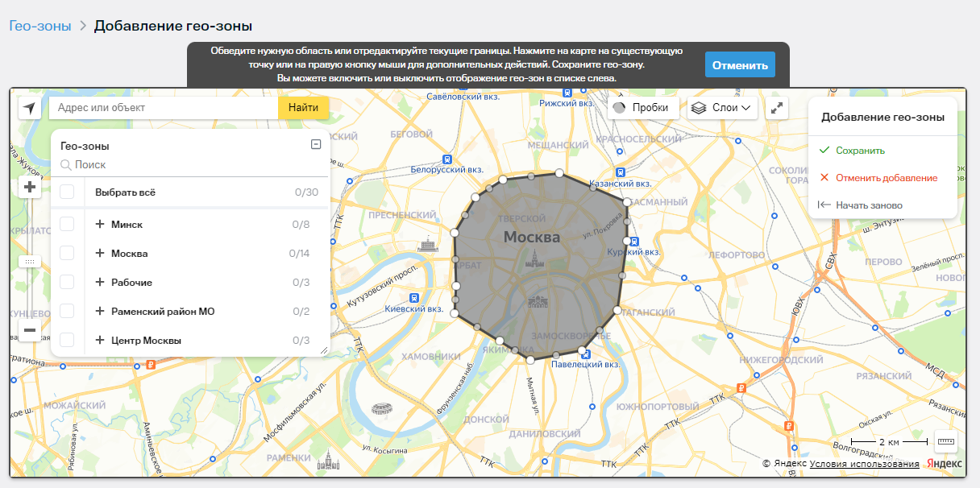Expand the Рабочие group with its plus
This screenshot has width=980, height=488.
tap(100, 282)
